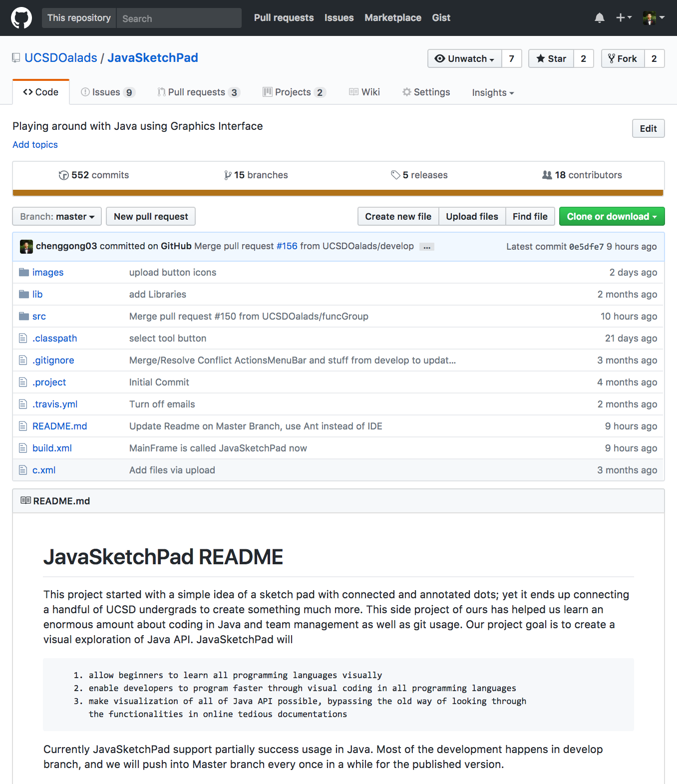Click the Add topics link
This screenshot has height=784, width=677.
(x=35, y=145)
